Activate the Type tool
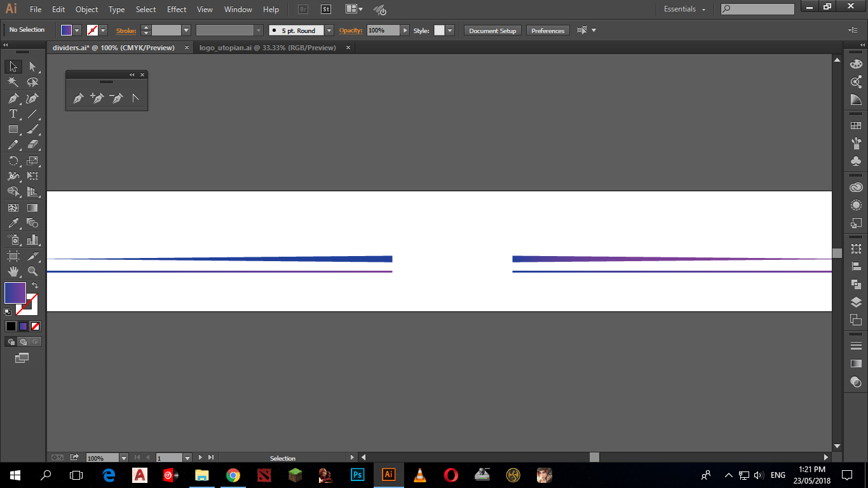The height and width of the screenshot is (488, 868). coord(13,114)
